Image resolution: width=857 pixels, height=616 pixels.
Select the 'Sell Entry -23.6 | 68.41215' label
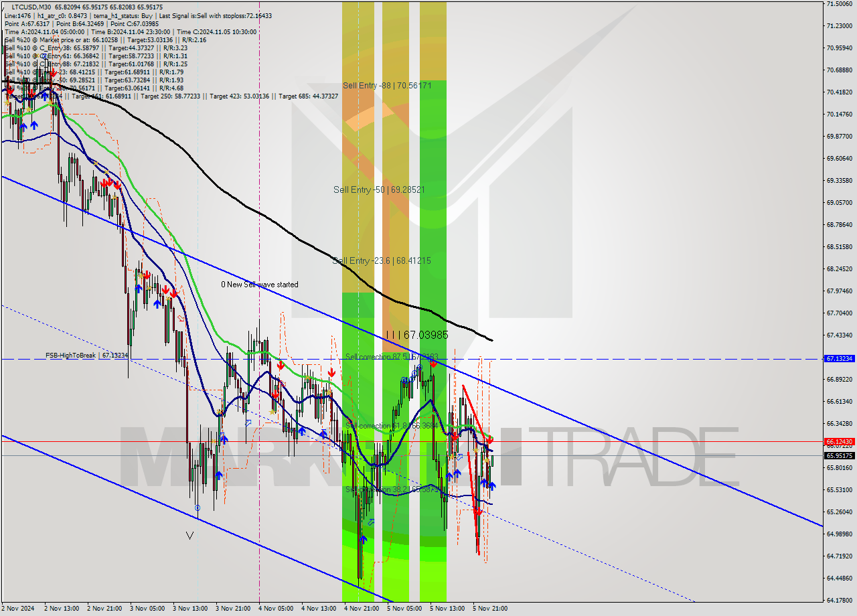click(x=382, y=260)
